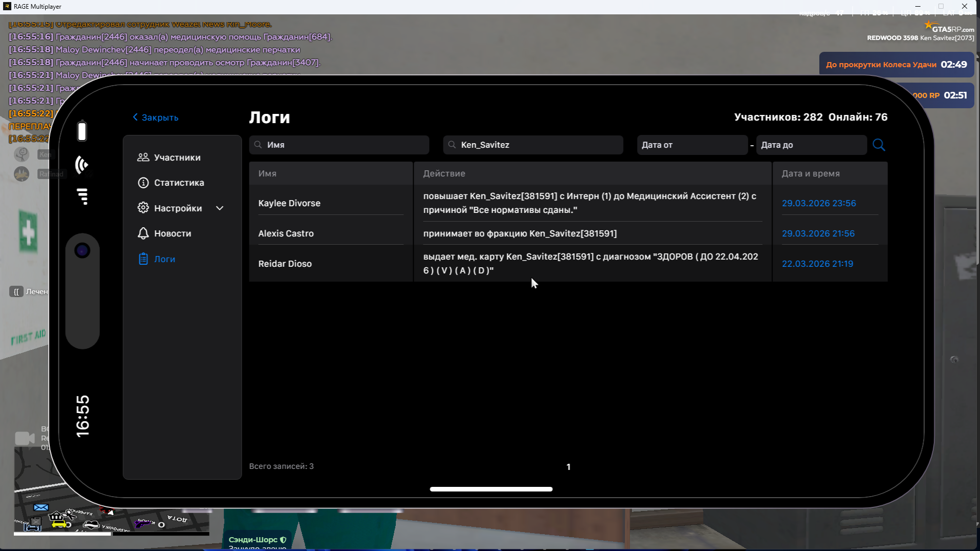
Task: Close the panel with Закрыть
Action: tap(156, 117)
